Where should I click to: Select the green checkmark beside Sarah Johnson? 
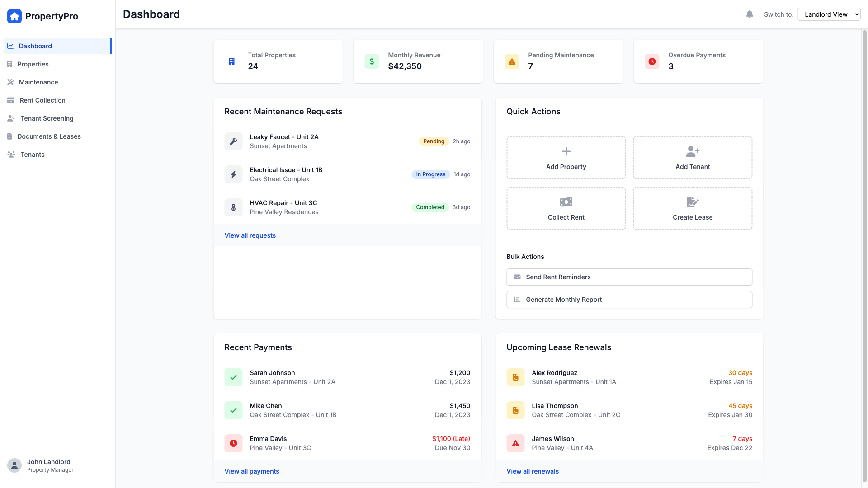(234, 377)
